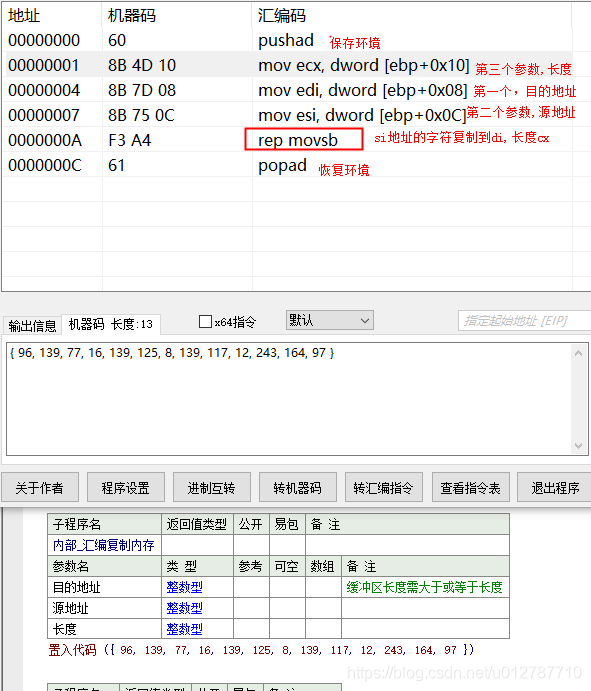Click machine code cell 8B 4D 10
Screen dimensions: 591x691
[x=142, y=65]
